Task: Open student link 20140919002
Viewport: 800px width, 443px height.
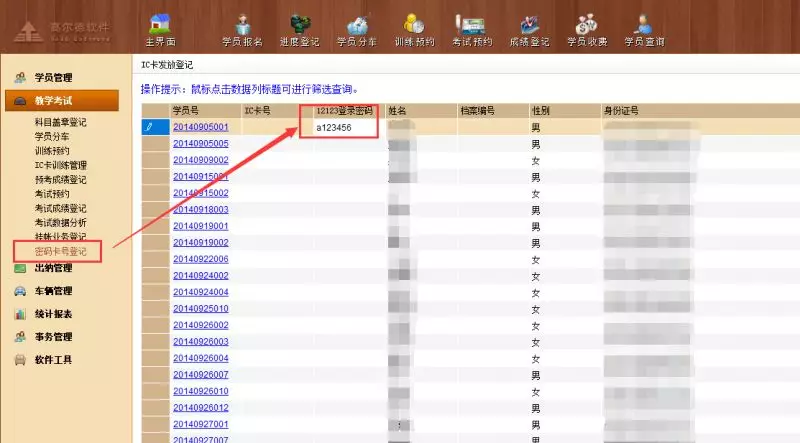Action: [x=201, y=242]
